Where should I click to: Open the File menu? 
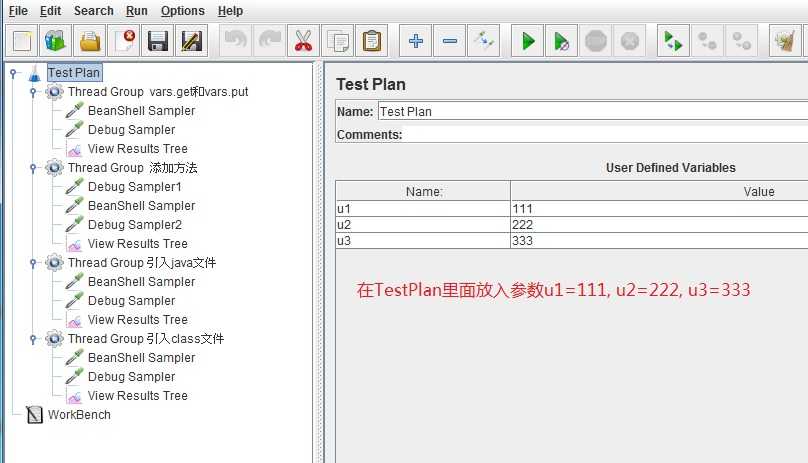[x=18, y=11]
